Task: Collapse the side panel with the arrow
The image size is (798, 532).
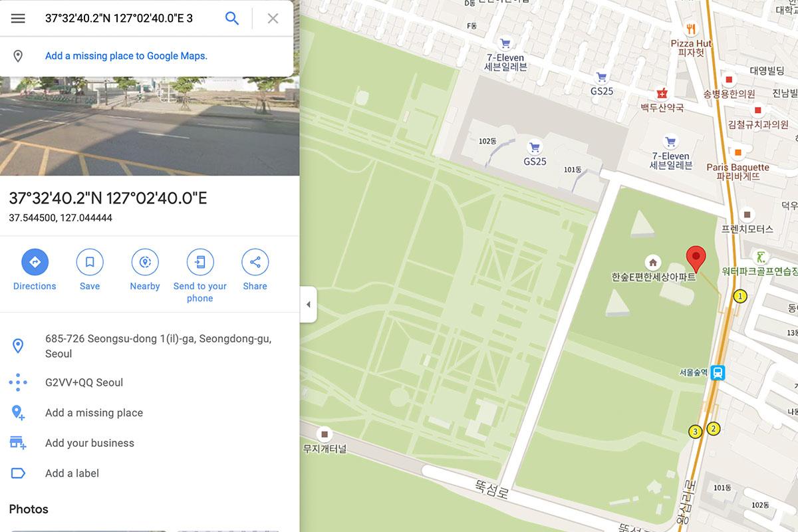Action: point(308,305)
